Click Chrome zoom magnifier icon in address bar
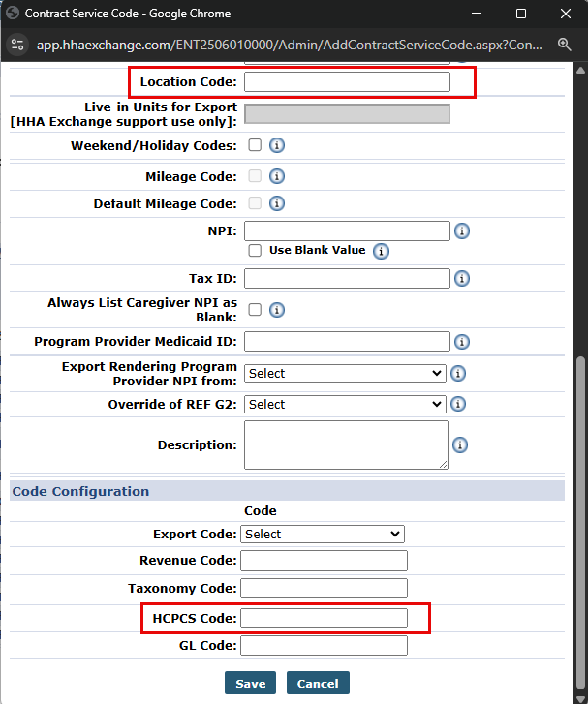The image size is (588, 704). click(x=564, y=45)
